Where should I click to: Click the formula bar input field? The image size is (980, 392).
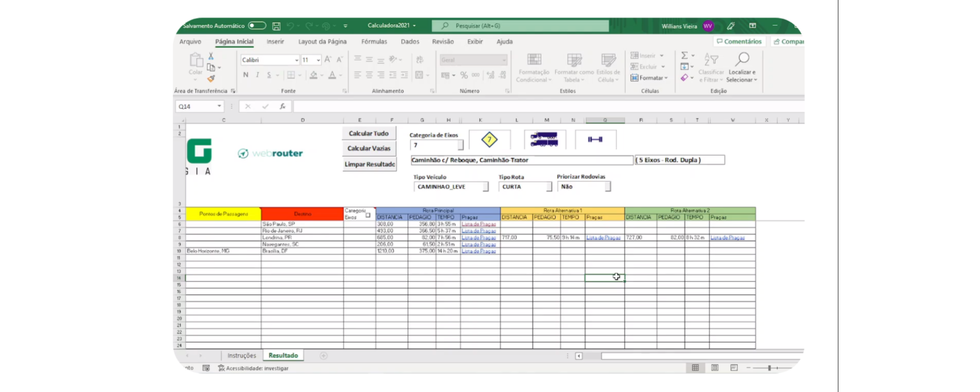(548, 106)
